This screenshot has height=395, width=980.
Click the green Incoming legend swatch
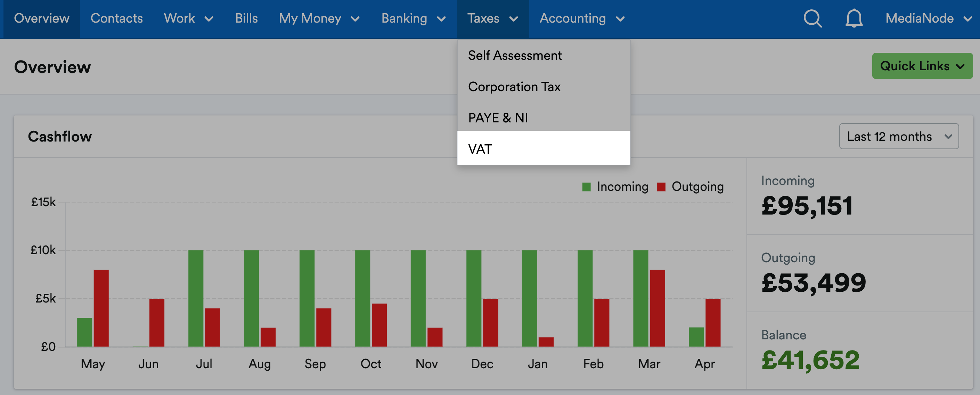point(586,186)
